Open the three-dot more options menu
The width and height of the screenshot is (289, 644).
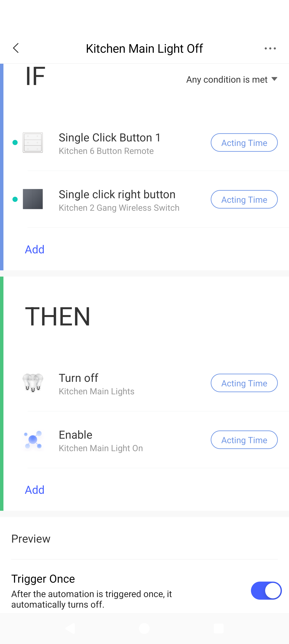270,48
